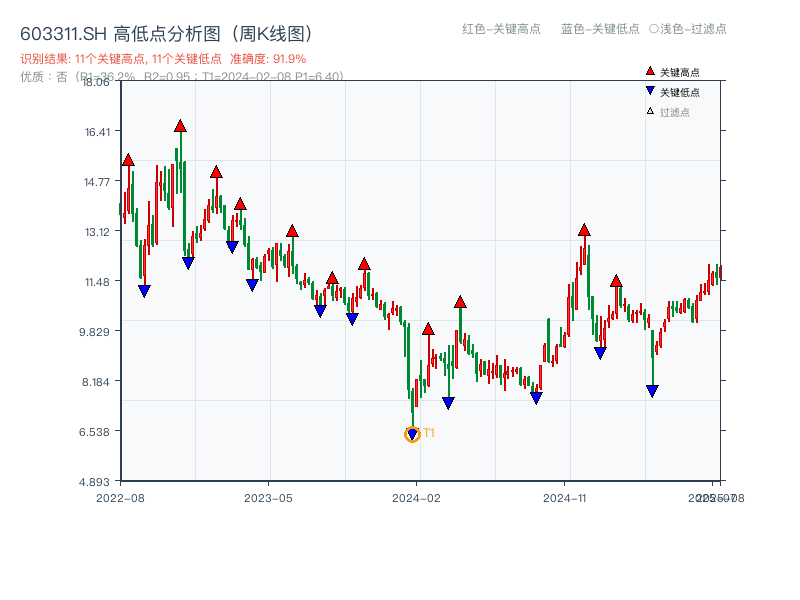The image size is (800, 600).
Task: Click the T1 annotation label text
Action: point(429,432)
